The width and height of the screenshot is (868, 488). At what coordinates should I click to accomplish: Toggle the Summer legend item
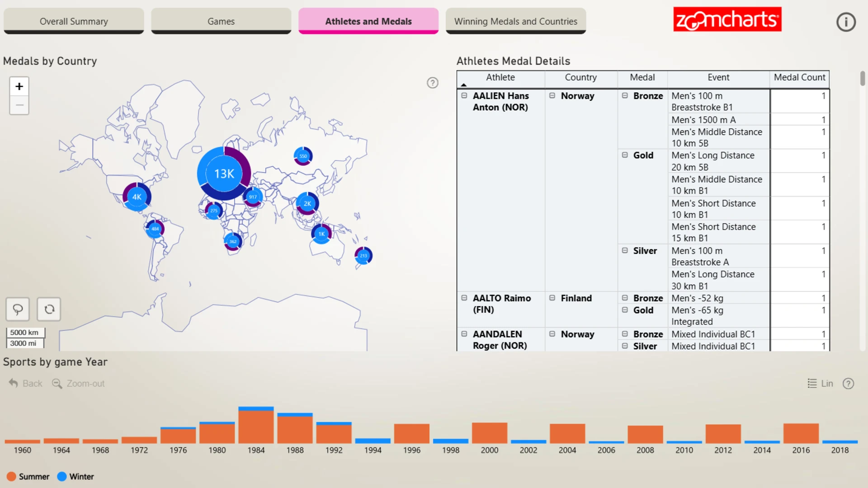(28, 477)
